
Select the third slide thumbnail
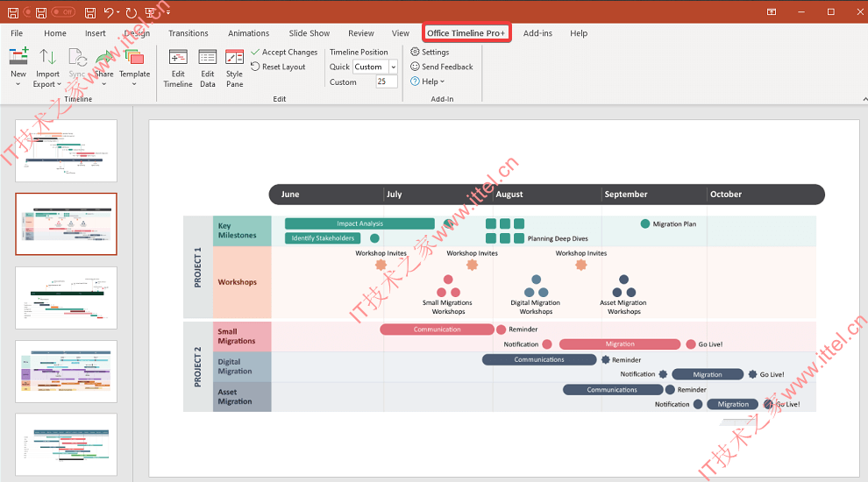coord(67,298)
